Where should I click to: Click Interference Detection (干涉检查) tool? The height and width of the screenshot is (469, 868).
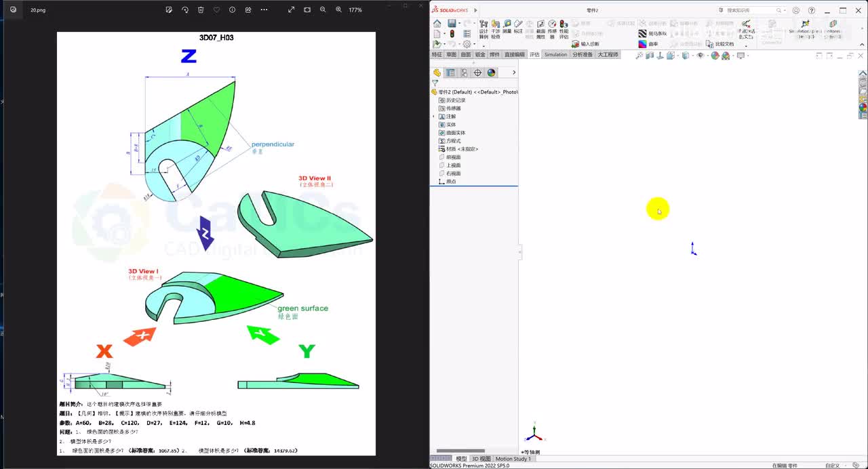click(x=496, y=28)
